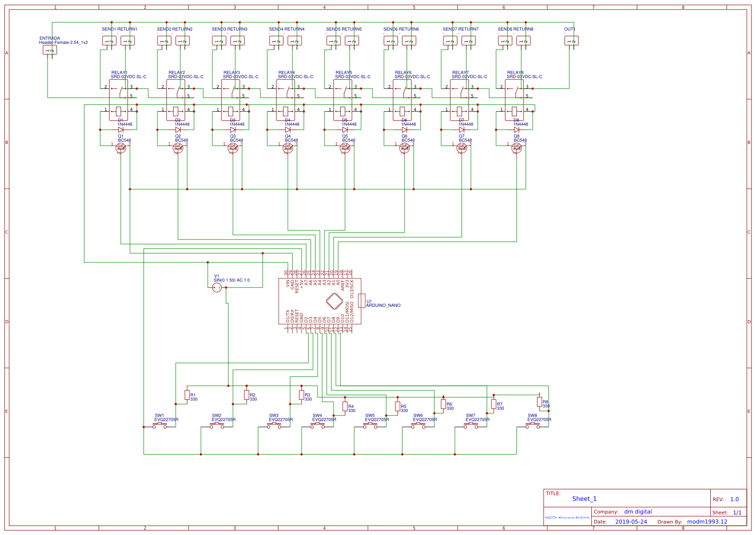Viewport: 756px width, 535px height.
Task: Select the Sheet_1 title text
Action: coord(584,498)
